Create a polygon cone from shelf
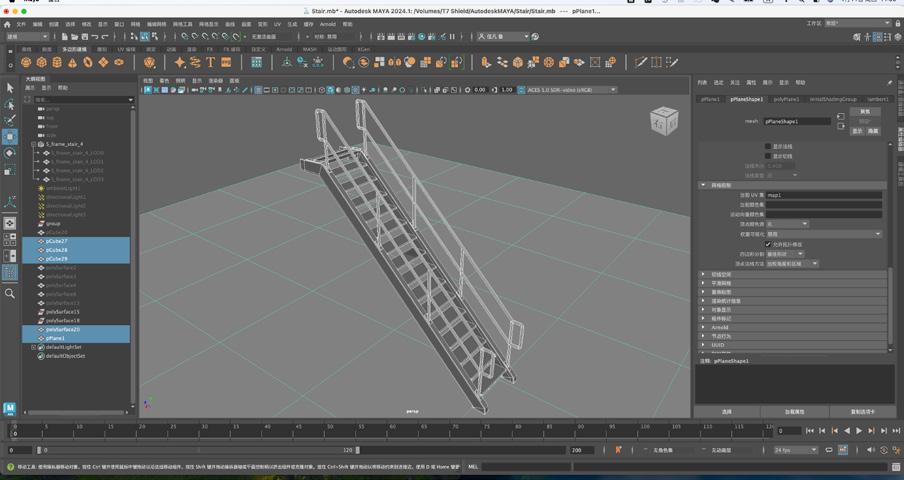904x480 pixels. 73,62
